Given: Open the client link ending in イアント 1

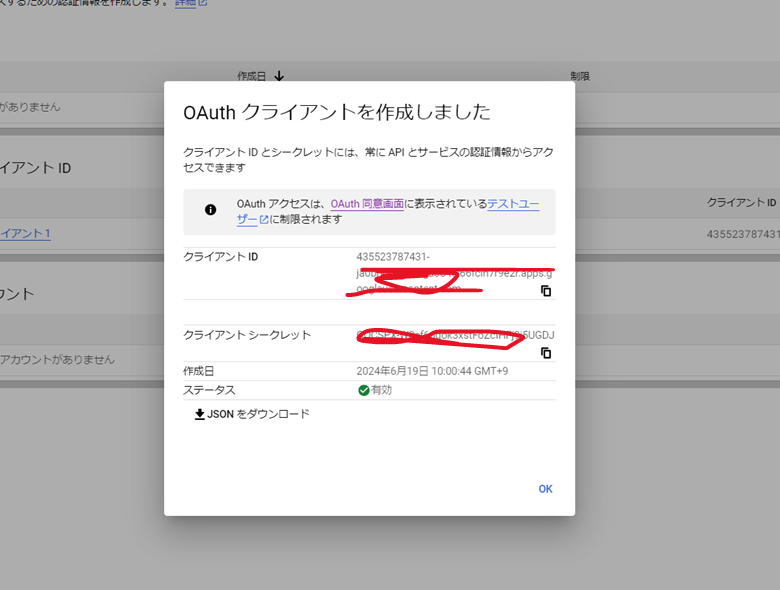Looking at the screenshot, I should click(x=25, y=234).
